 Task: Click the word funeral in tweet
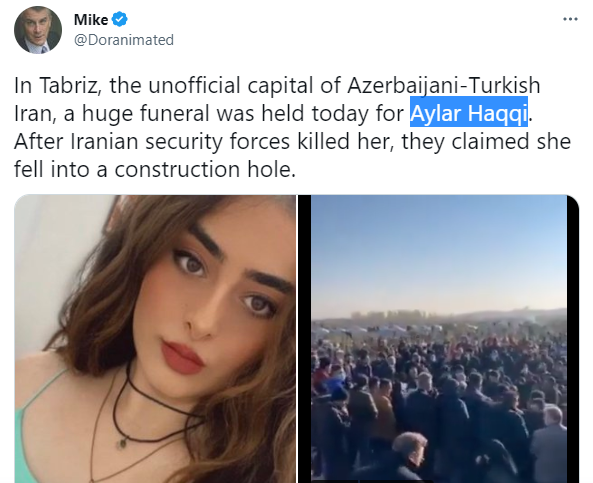(x=175, y=113)
